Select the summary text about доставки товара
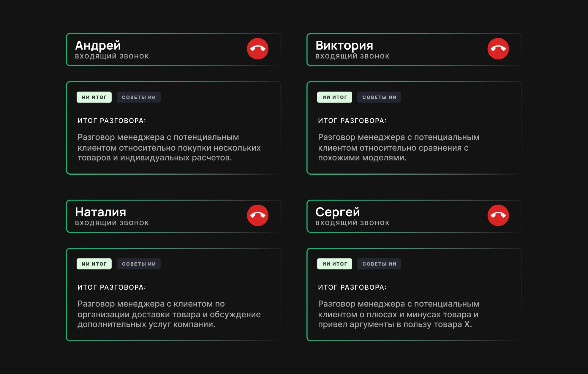 pyautogui.click(x=169, y=315)
